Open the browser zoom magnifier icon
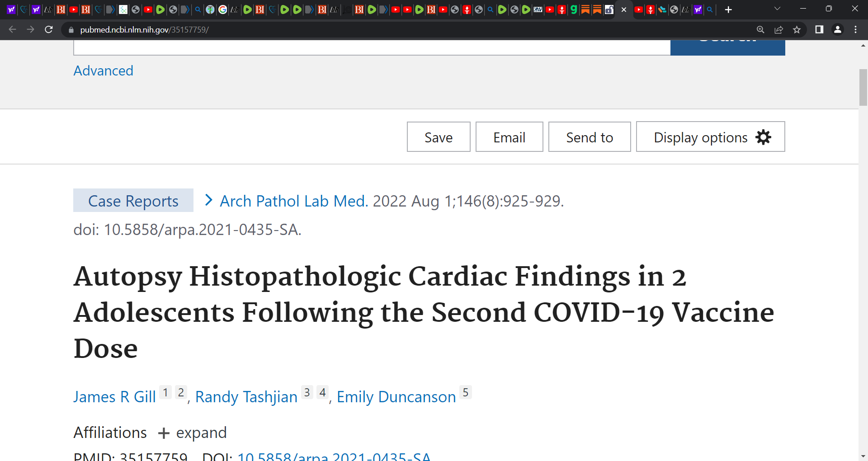This screenshot has height=461, width=868. pos(760,29)
